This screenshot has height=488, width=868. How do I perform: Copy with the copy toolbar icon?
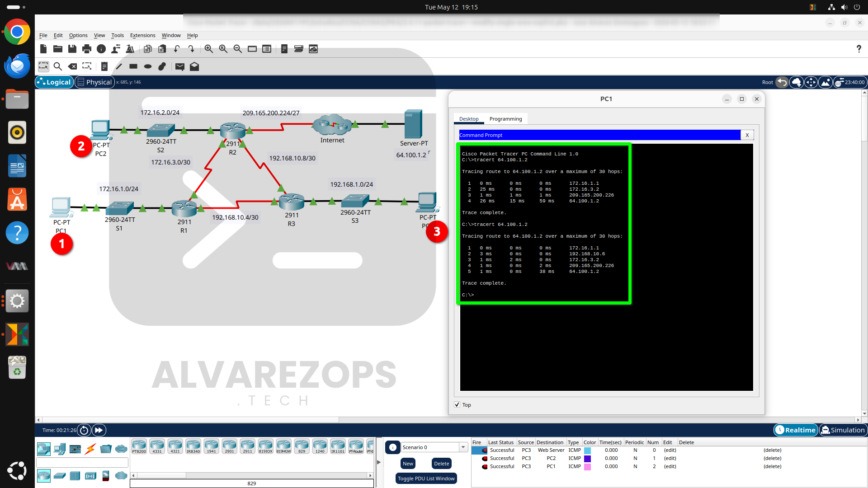[x=148, y=49]
